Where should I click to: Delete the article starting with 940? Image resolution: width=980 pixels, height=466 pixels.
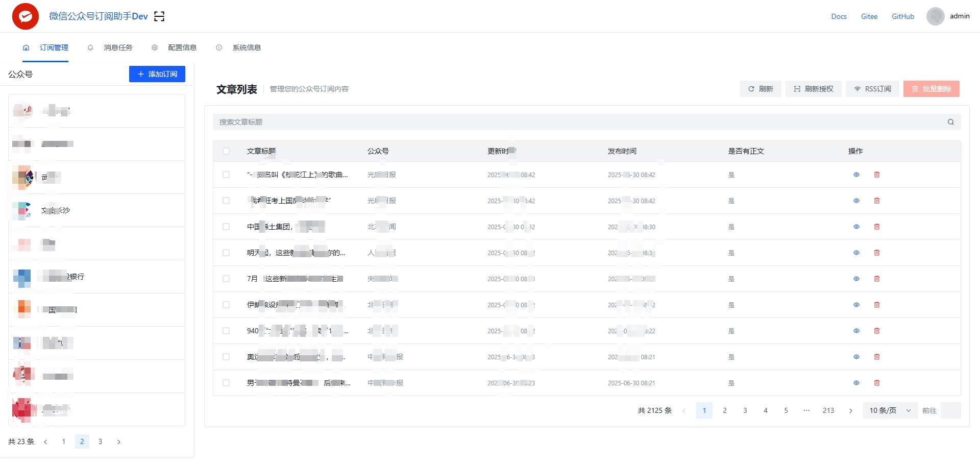[877, 331]
